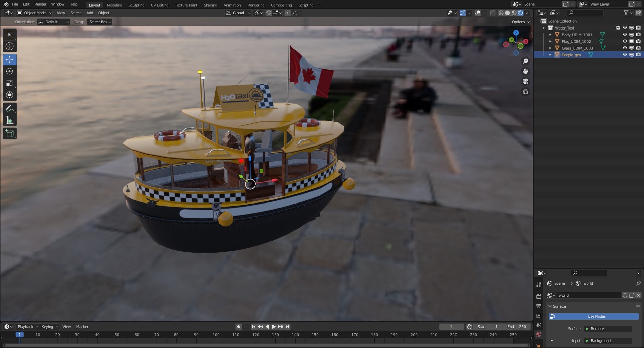Screen dimensions: 644x348
Task: Jump to timeline end frame button
Action: click(x=287, y=327)
